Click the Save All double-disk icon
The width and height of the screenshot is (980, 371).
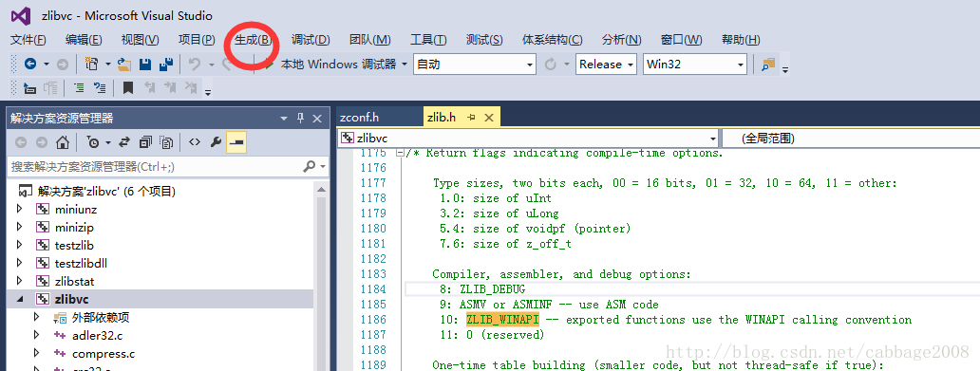click(165, 64)
